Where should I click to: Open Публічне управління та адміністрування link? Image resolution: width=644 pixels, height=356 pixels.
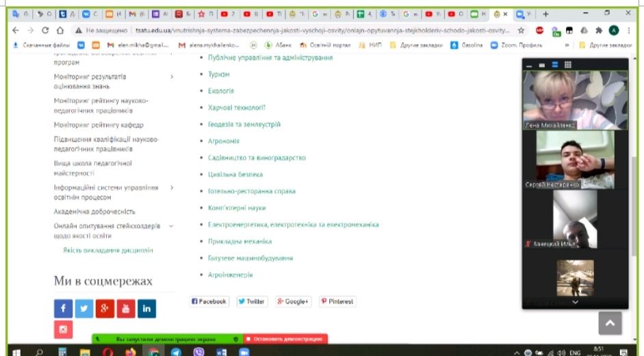(270, 58)
